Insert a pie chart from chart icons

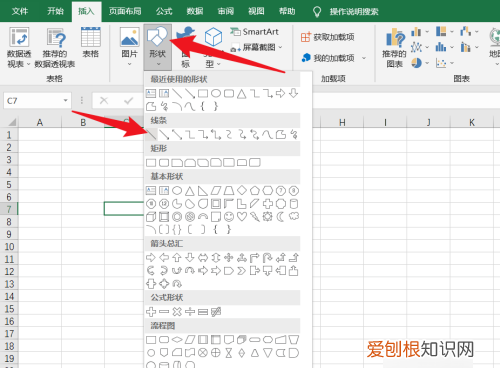pos(416,63)
